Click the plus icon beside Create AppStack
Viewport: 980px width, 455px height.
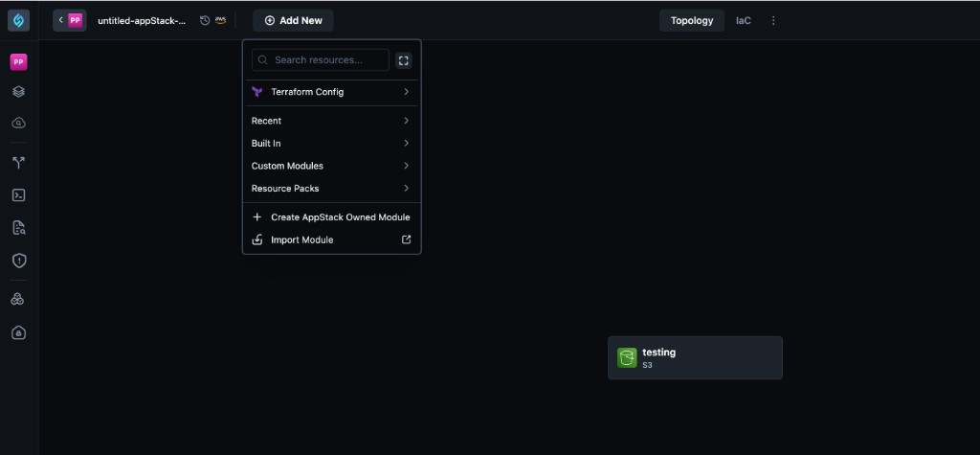coord(256,217)
